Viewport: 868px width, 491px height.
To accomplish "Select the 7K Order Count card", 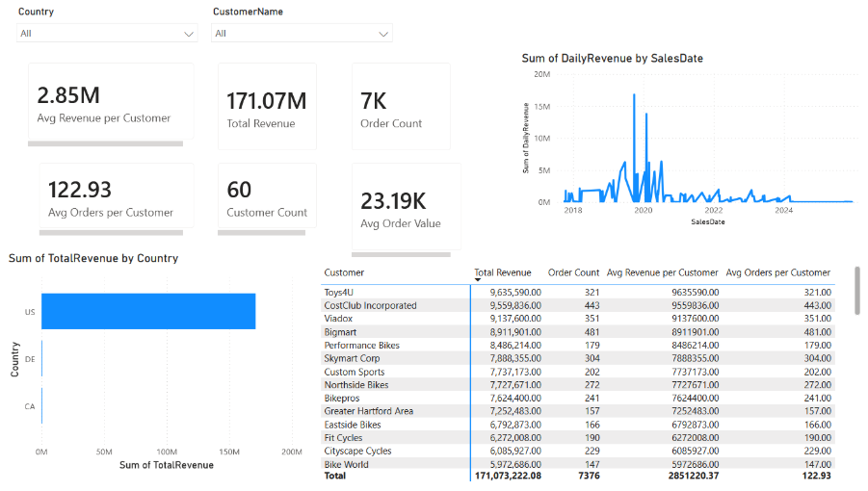I will point(401,106).
